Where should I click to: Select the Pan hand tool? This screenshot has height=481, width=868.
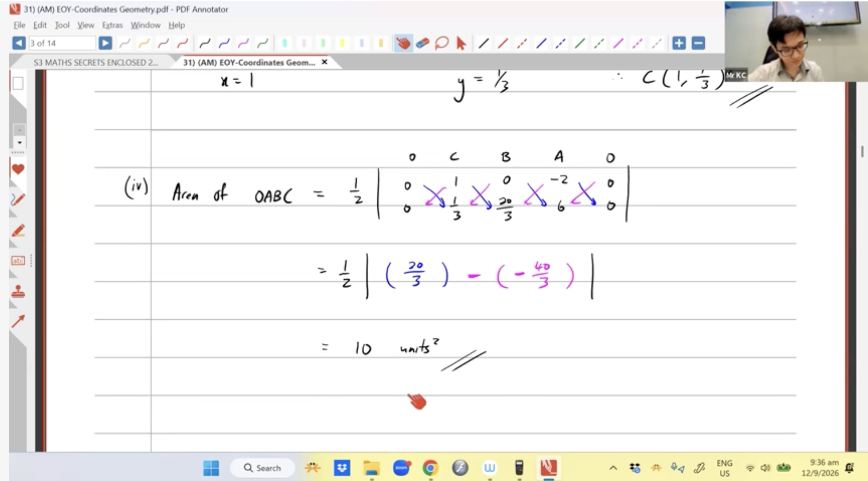pos(403,43)
